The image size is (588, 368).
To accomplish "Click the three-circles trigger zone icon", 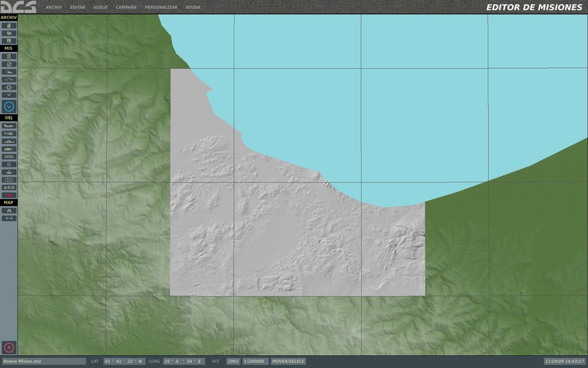I will click(x=9, y=180).
